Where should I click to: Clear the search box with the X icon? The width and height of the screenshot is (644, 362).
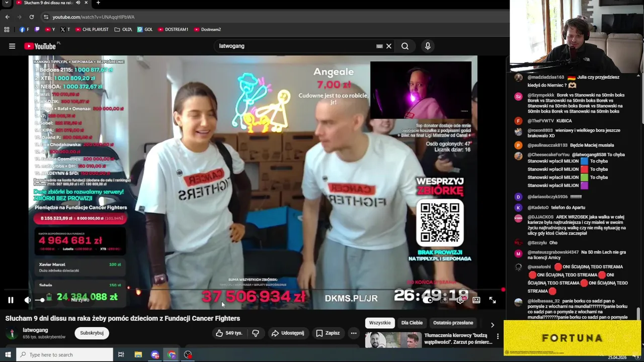click(x=388, y=46)
